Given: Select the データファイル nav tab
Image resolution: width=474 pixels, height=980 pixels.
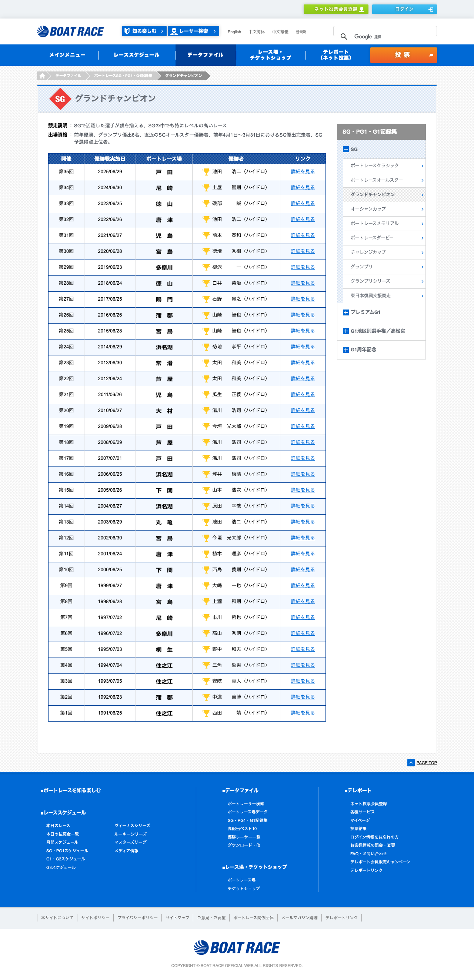Looking at the screenshot, I should point(206,55).
